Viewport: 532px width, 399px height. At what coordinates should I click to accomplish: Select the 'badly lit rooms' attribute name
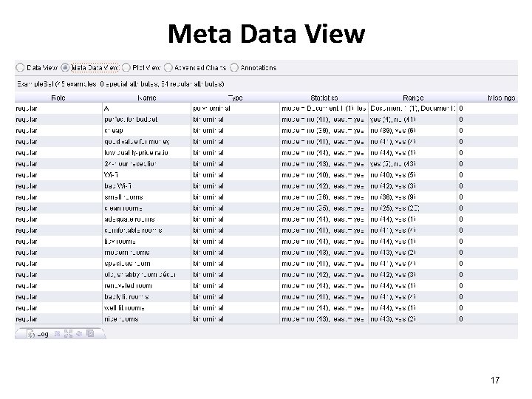pos(126,297)
